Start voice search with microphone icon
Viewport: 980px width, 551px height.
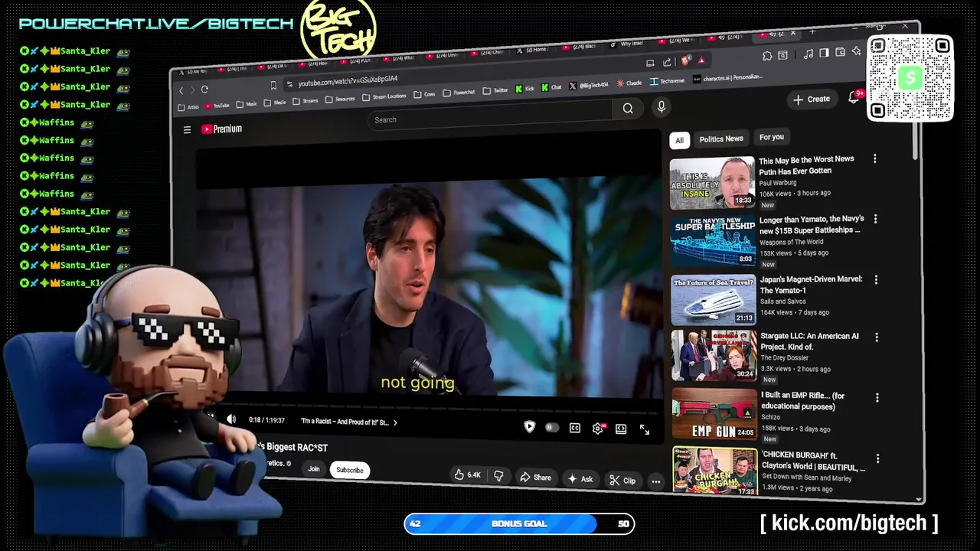click(x=661, y=107)
